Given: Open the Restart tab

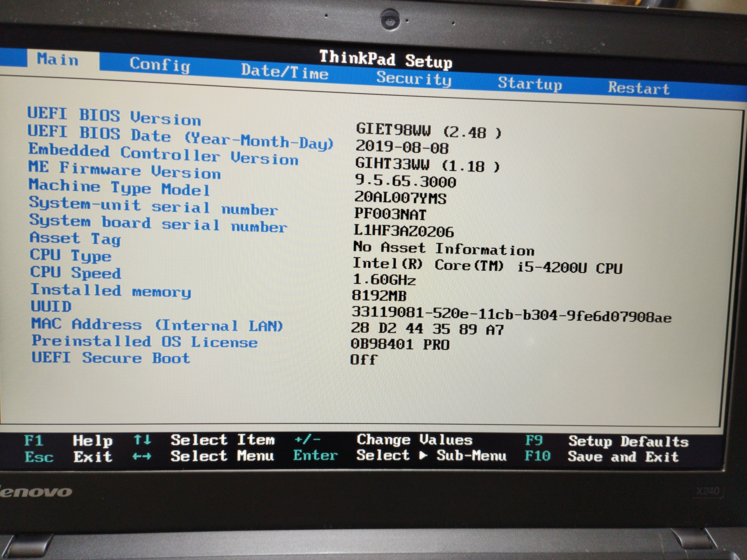Looking at the screenshot, I should click(638, 88).
